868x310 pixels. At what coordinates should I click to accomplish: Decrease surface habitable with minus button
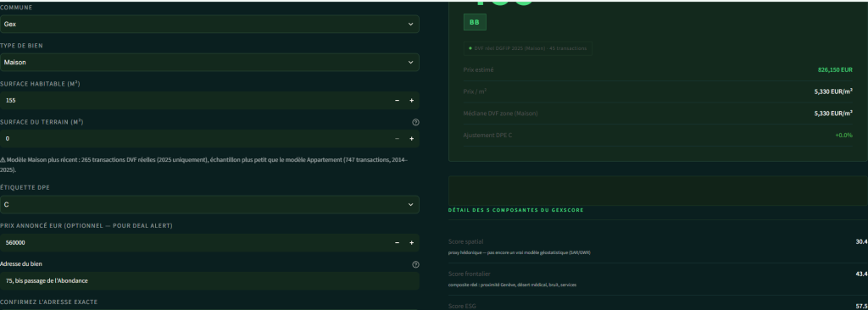397,101
